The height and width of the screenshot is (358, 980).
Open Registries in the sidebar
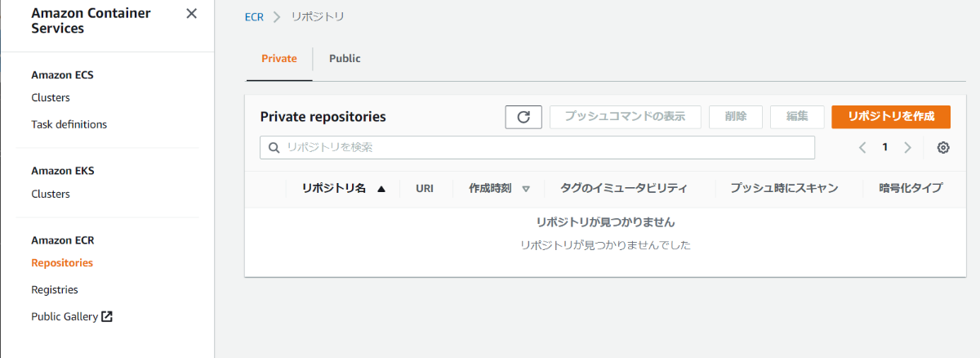pyautogui.click(x=55, y=290)
